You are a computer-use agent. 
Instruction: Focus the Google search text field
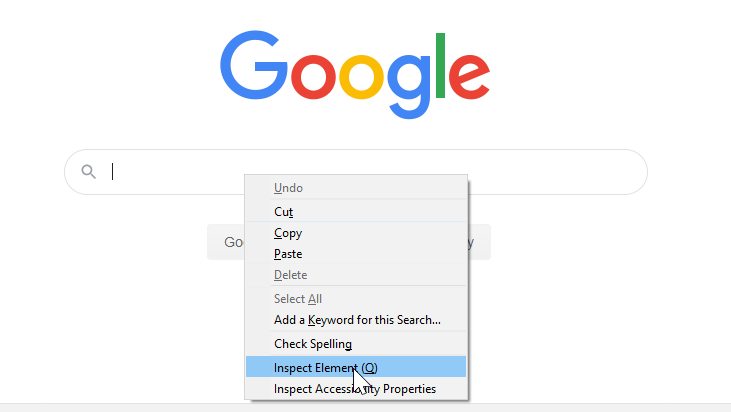(170, 172)
